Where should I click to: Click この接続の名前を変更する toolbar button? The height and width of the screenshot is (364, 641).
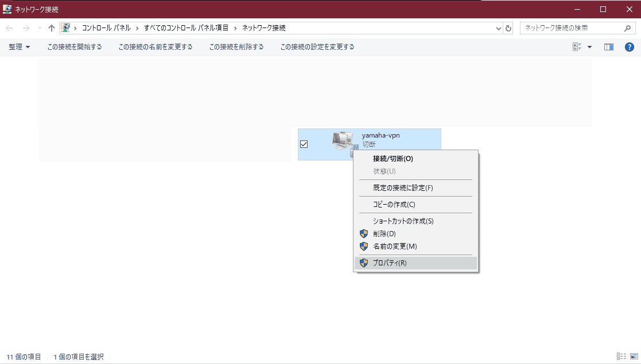(x=156, y=47)
